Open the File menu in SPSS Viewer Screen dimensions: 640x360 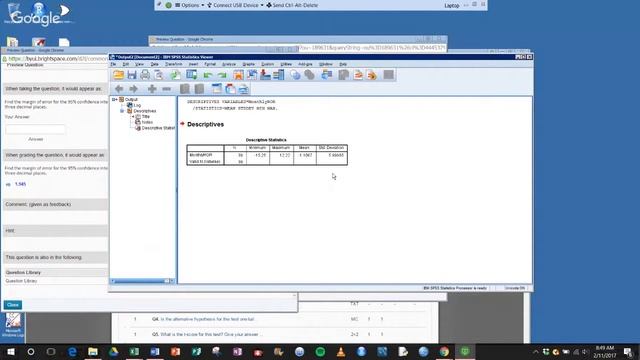coord(113,64)
